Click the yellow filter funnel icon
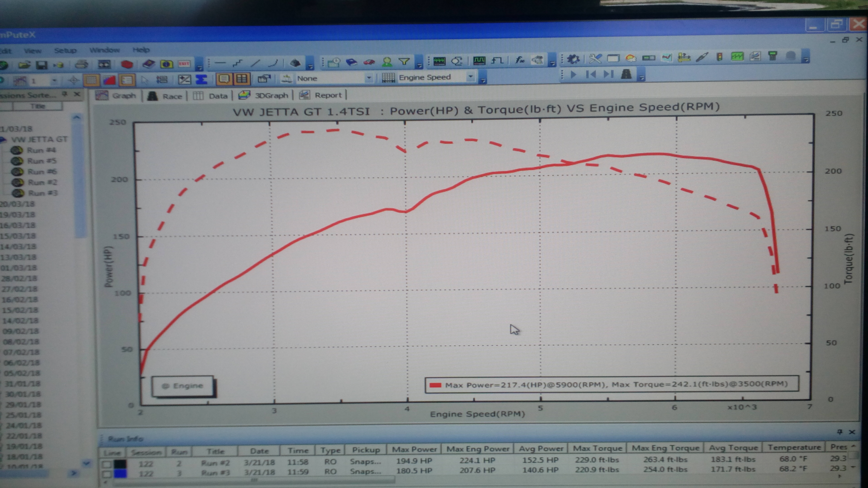 tap(404, 62)
